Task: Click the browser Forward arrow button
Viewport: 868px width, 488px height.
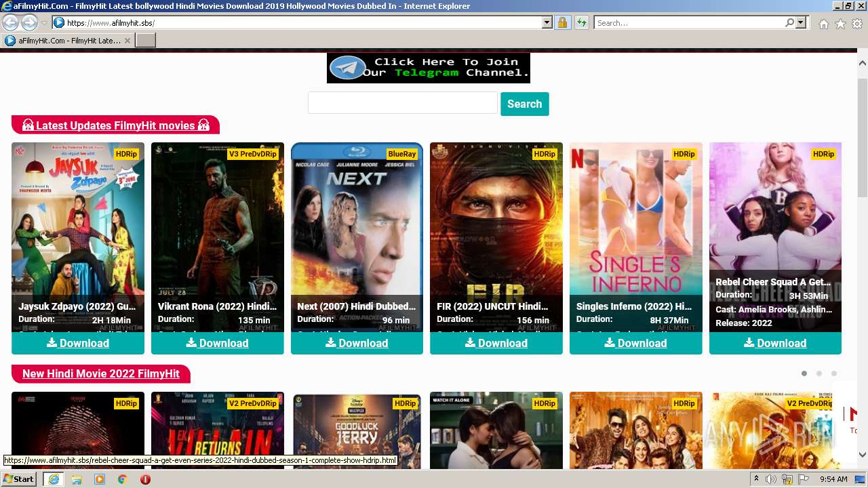Action: 29,23
